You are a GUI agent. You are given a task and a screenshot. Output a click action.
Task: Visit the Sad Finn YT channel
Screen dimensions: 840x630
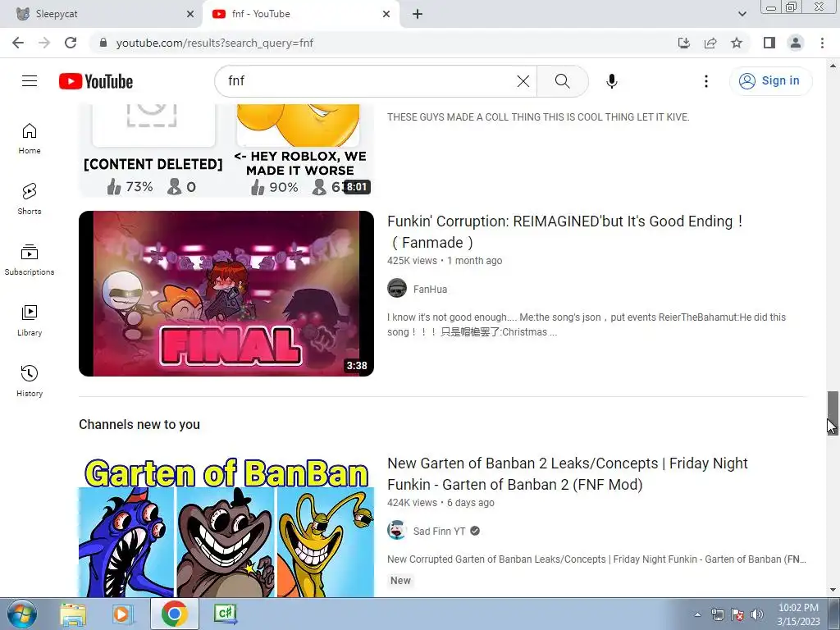coord(439,531)
